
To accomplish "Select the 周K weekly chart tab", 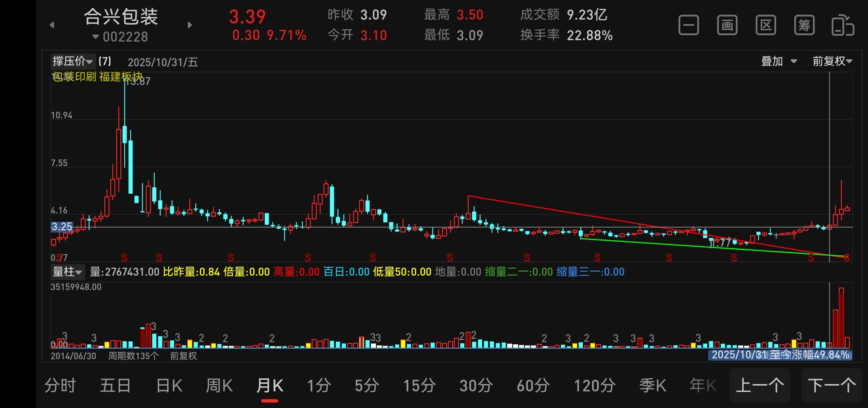I will tap(219, 386).
